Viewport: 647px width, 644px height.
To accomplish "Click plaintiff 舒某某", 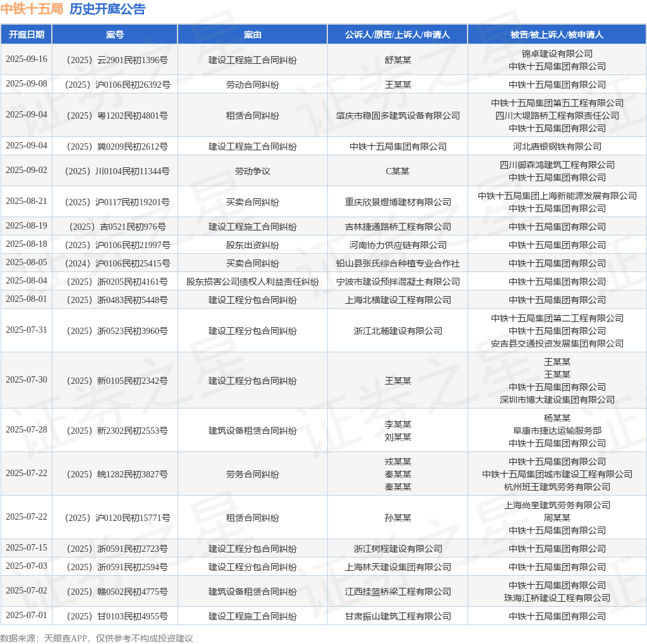I will click(398, 60).
